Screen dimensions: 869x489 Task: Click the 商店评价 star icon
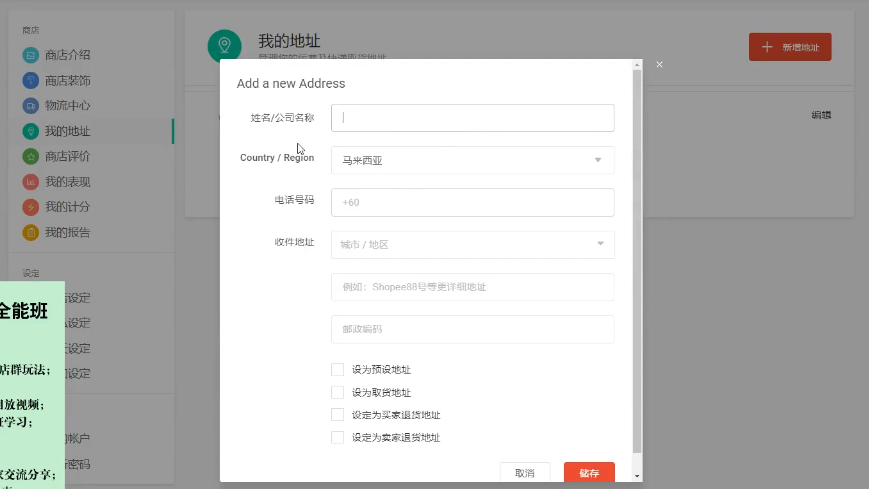tap(30, 156)
